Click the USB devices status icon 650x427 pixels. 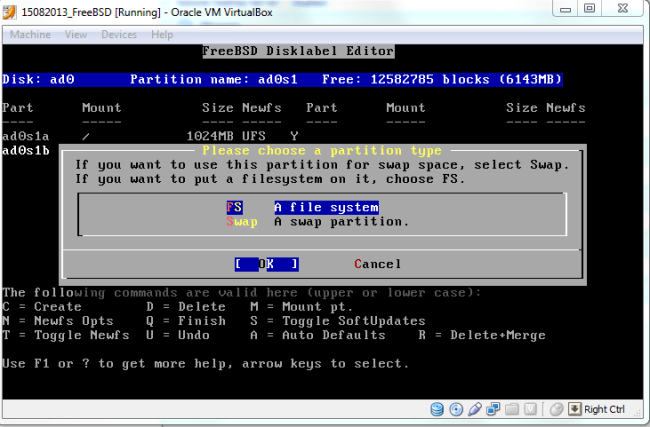tap(475, 410)
